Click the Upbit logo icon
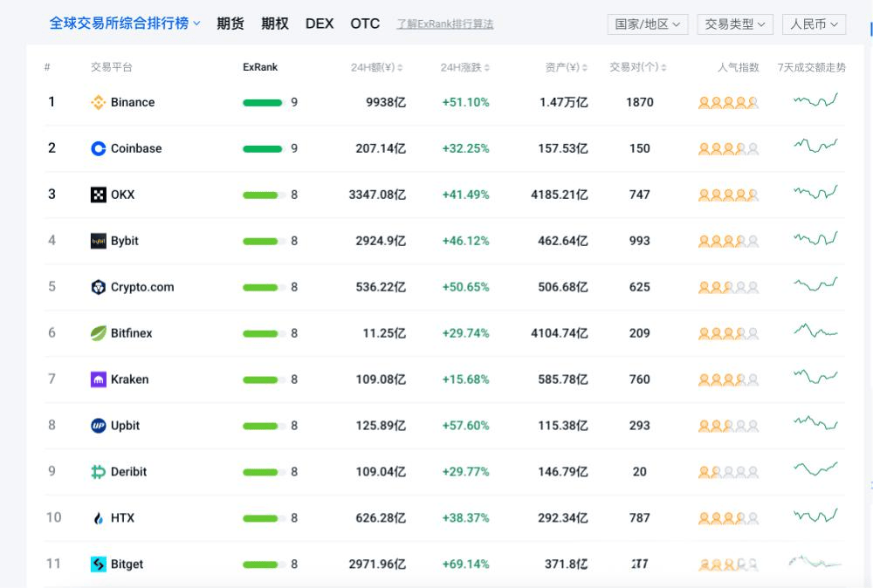The image size is (873, 588). [x=99, y=426]
